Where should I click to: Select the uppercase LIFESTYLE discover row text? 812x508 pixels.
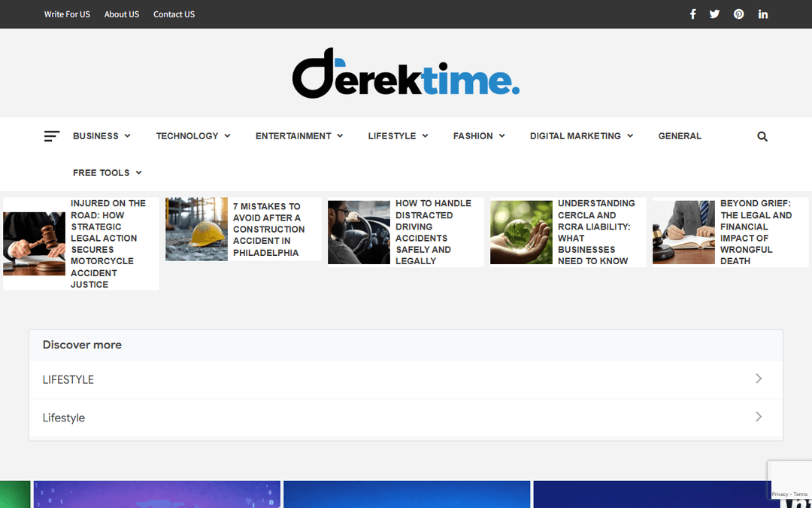pyautogui.click(x=68, y=379)
